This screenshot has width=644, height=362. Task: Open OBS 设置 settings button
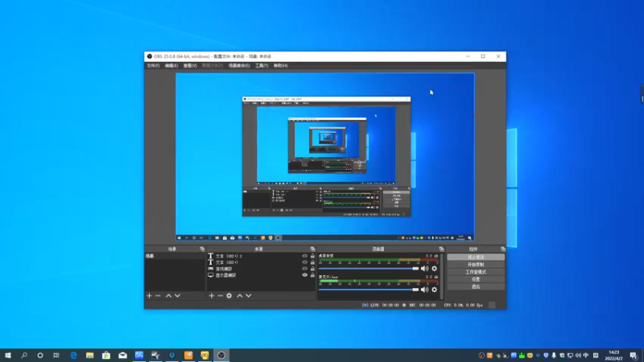476,279
